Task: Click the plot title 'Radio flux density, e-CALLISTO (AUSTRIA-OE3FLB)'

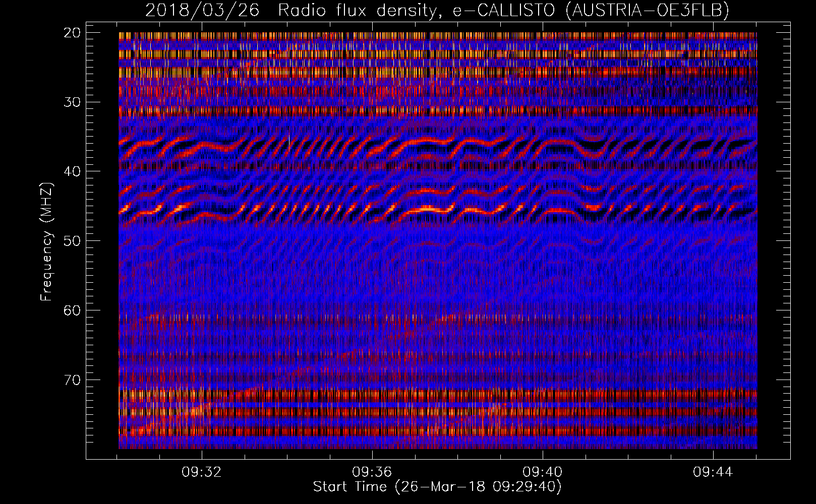Action: pyautogui.click(x=503, y=10)
